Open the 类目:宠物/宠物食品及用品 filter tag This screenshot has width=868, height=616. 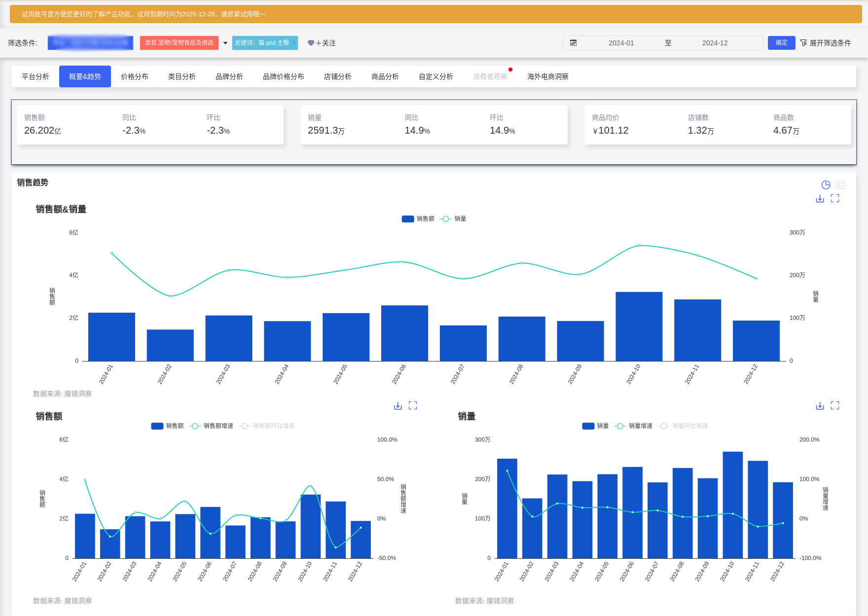click(179, 43)
